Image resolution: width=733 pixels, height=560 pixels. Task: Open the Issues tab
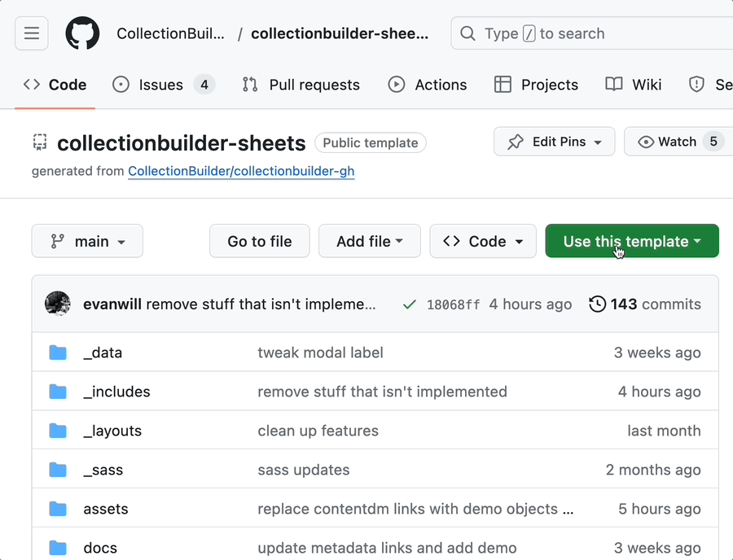(x=164, y=85)
